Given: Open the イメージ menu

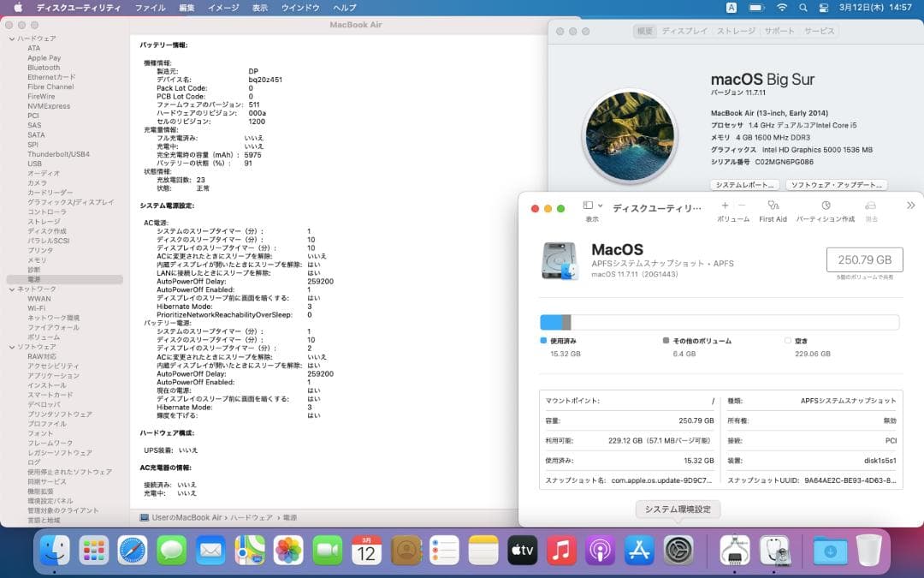Looking at the screenshot, I should click(x=223, y=8).
